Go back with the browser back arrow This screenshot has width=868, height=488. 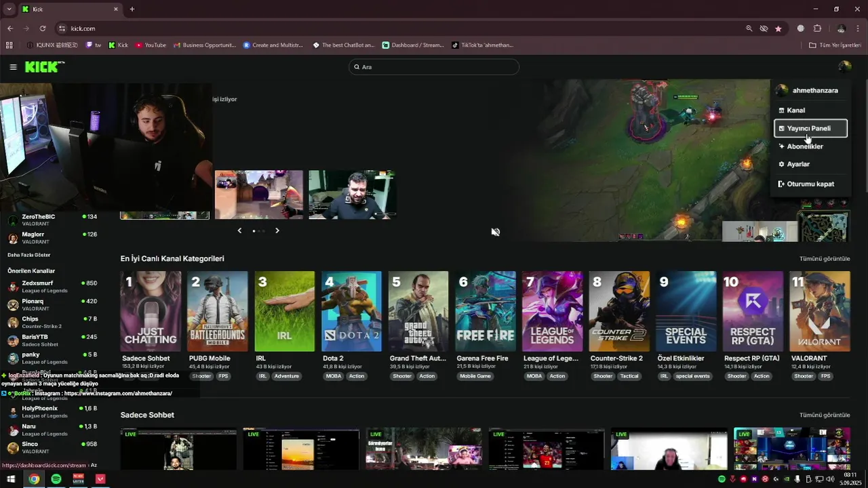[10, 28]
